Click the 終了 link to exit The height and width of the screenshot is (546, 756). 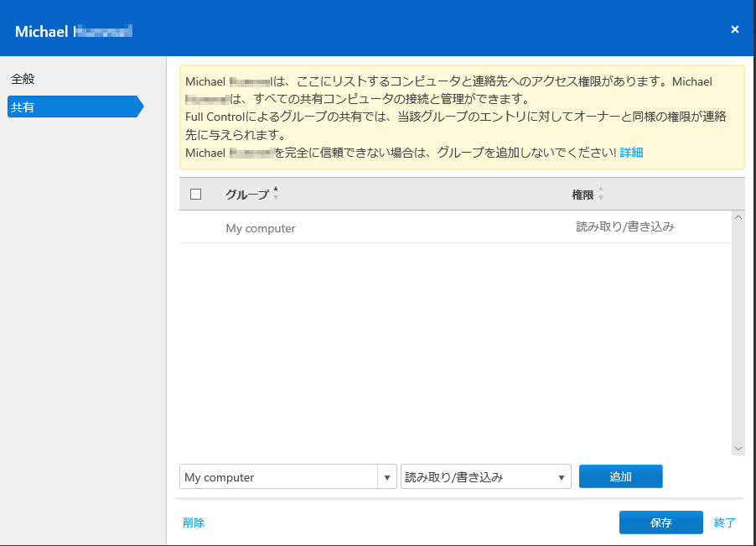(x=724, y=522)
